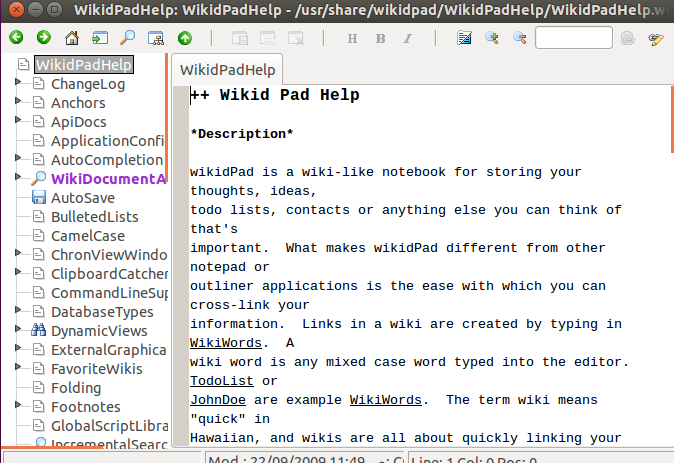
Task: Select the WikidPadHelp root tree item
Action: coord(84,64)
